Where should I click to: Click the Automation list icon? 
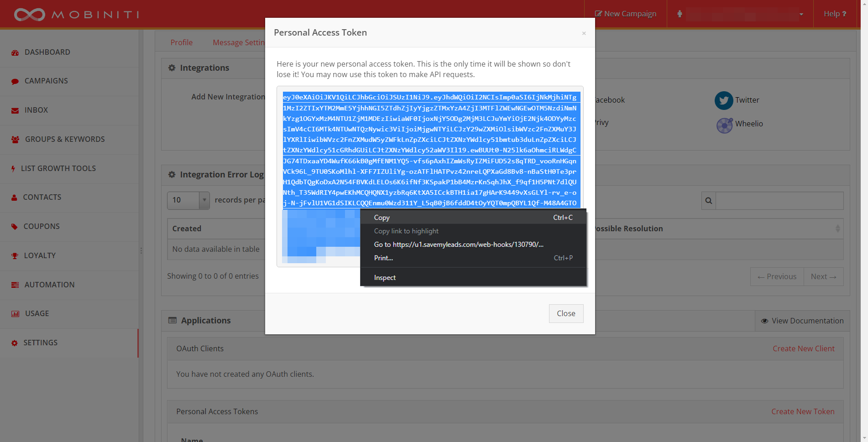pos(15,285)
